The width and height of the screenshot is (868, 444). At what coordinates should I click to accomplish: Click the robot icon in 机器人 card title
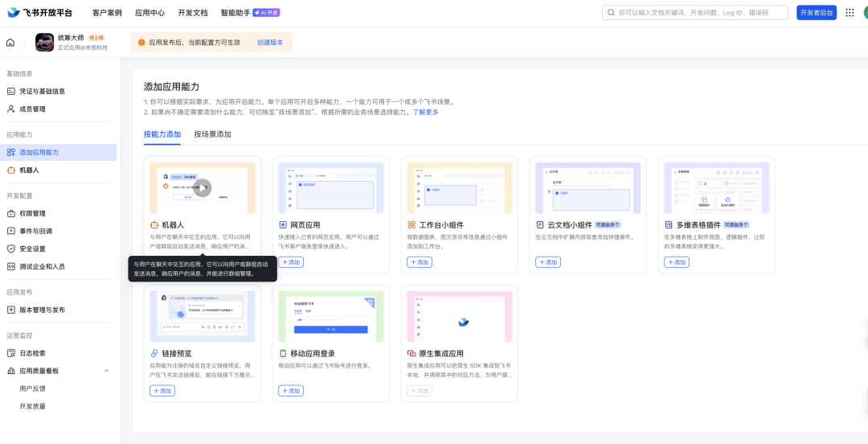pos(154,225)
